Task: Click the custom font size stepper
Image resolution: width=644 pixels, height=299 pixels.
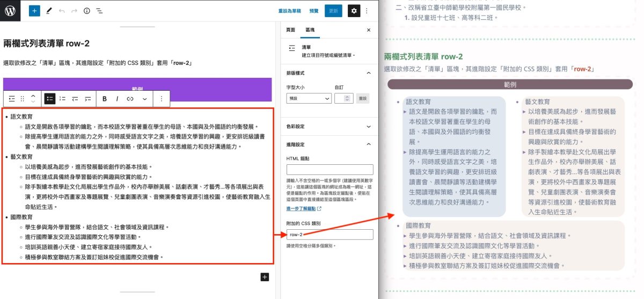Action: click(x=347, y=98)
